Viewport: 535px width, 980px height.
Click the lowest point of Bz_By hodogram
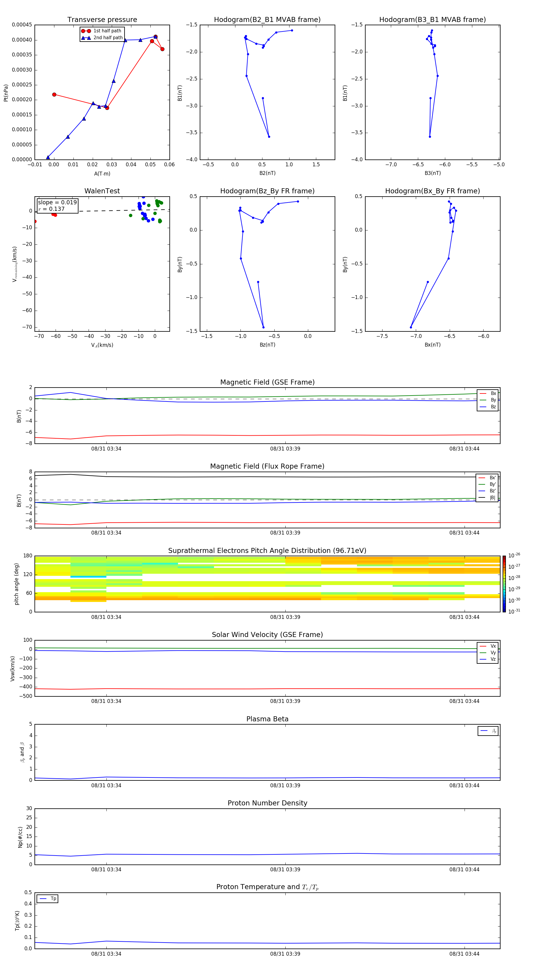(263, 327)
